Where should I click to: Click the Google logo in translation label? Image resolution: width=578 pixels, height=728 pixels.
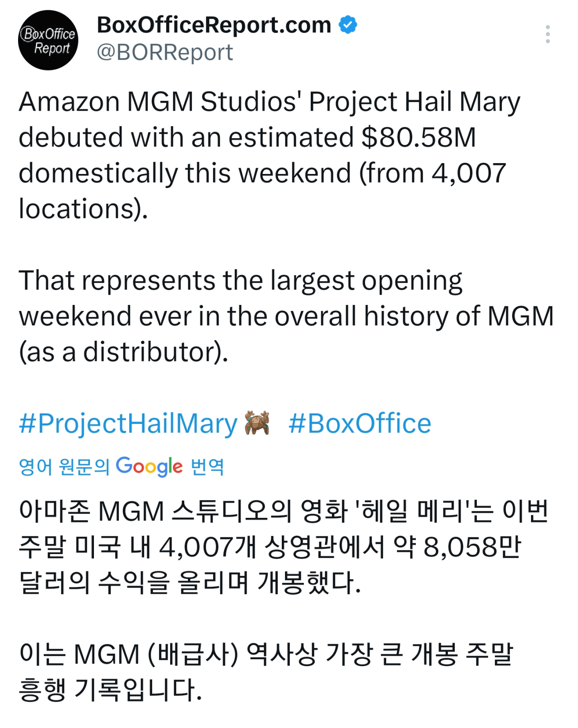click(149, 466)
